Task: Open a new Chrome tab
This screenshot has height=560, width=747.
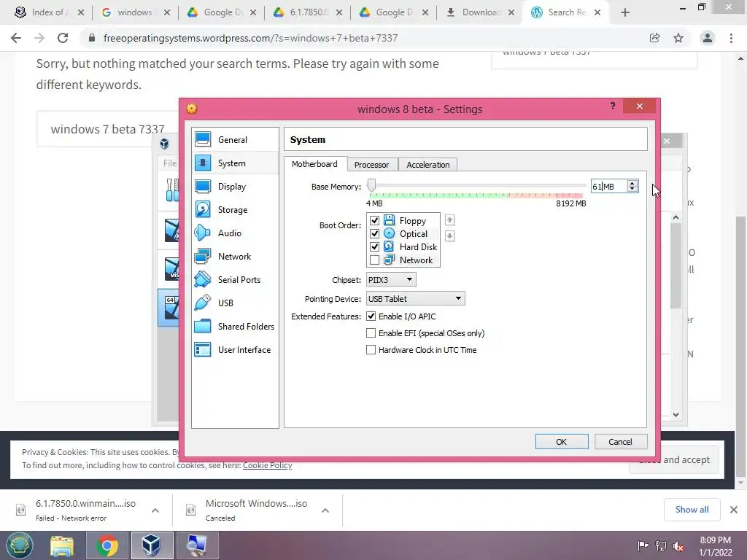Action: pyautogui.click(x=625, y=12)
